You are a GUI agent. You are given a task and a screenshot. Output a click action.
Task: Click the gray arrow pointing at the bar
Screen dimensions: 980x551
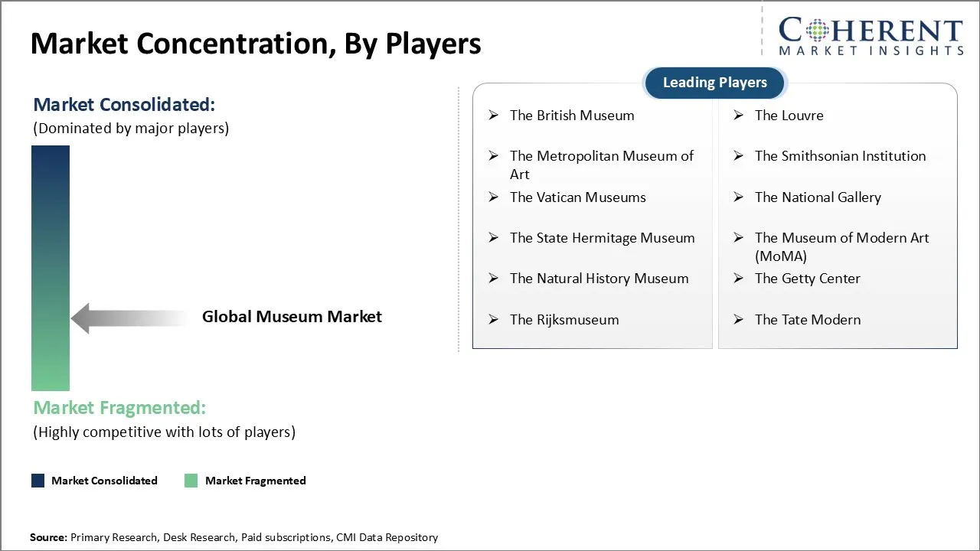point(129,318)
